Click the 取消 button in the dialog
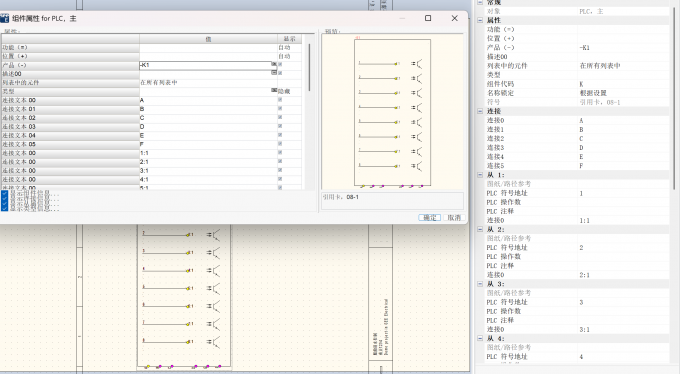Viewport: 680px width, 374px height. tap(454, 217)
